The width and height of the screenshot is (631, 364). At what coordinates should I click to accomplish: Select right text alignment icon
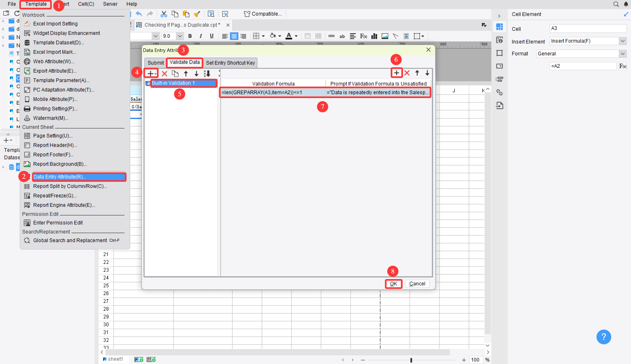(x=243, y=36)
